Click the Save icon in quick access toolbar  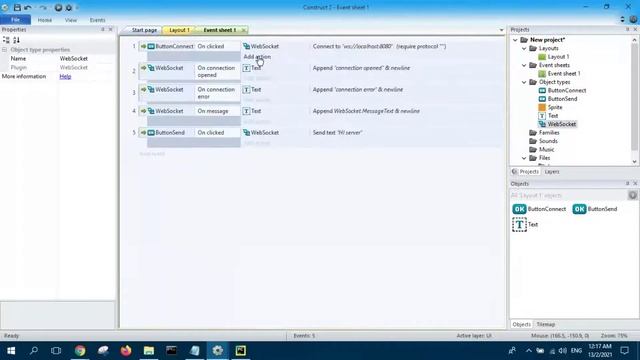click(17, 7)
